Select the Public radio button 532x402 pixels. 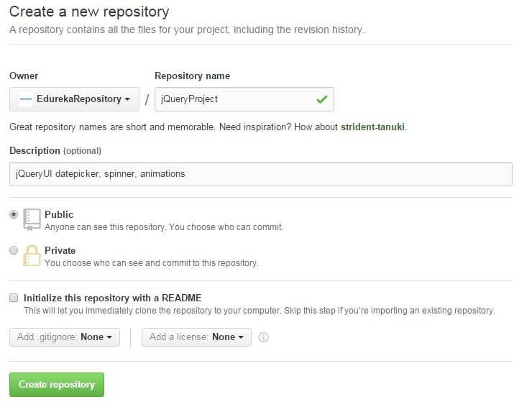pyautogui.click(x=14, y=214)
